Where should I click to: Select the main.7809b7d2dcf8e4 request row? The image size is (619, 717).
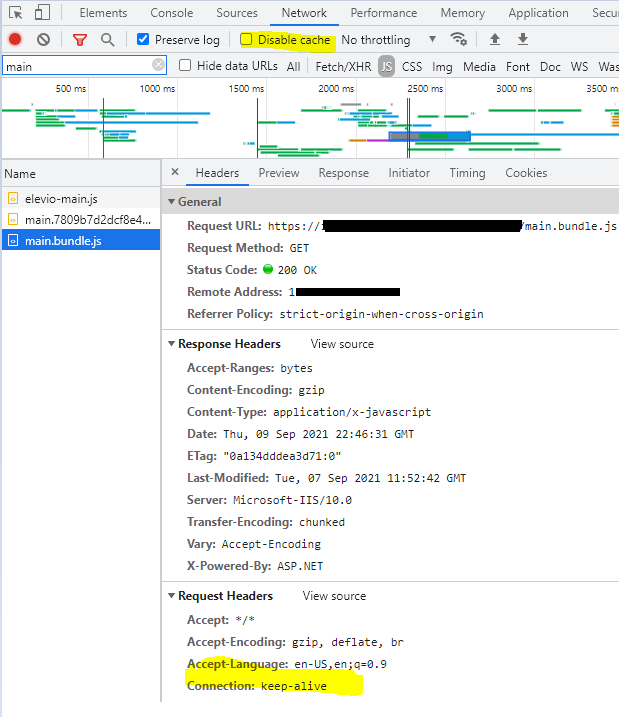point(81,219)
